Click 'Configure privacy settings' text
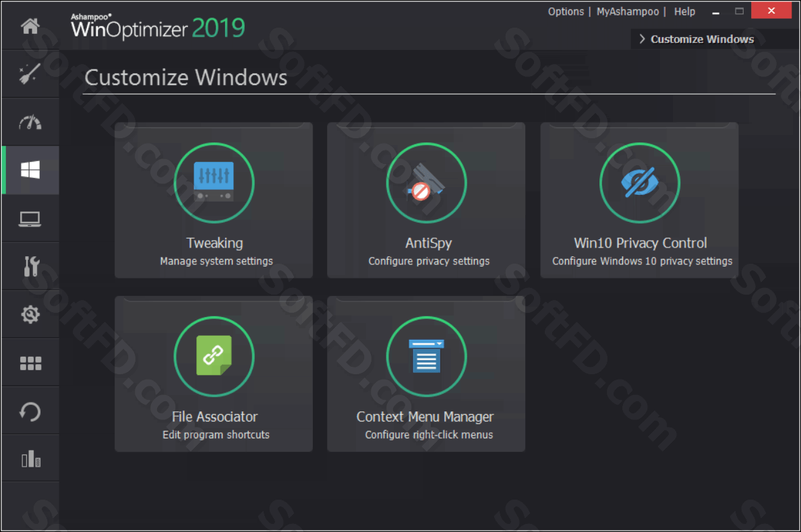This screenshot has height=532, width=801. [x=429, y=261]
